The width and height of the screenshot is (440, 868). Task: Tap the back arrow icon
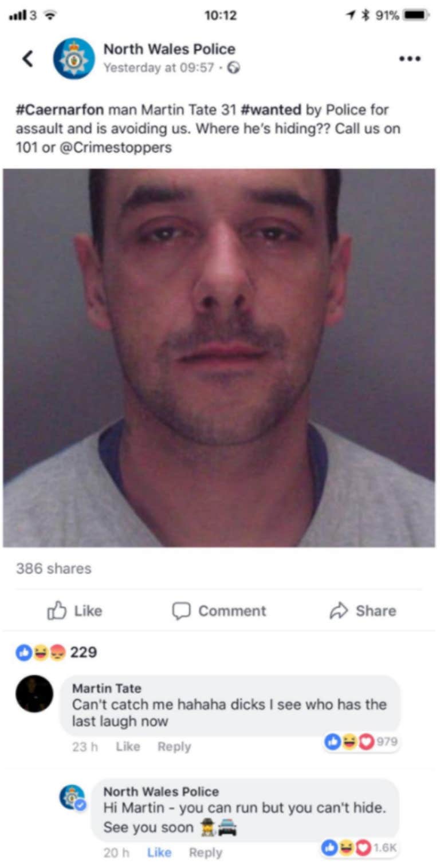(27, 58)
